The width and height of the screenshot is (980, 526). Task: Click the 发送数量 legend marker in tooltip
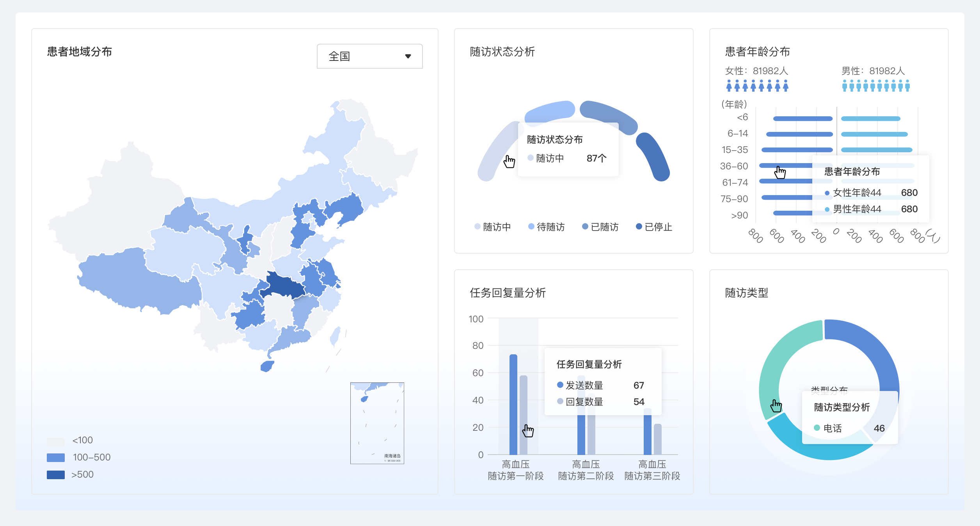pyautogui.click(x=560, y=386)
